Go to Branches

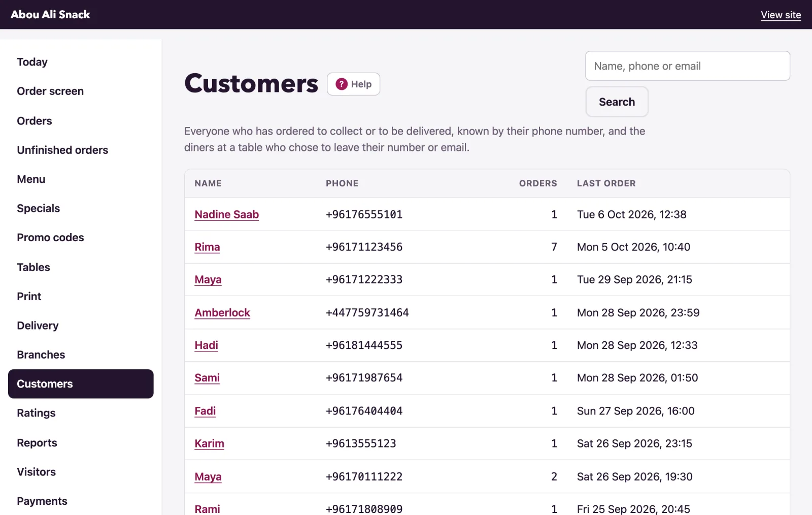[41, 355]
